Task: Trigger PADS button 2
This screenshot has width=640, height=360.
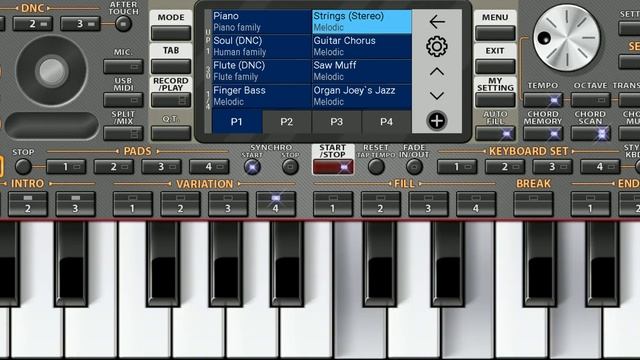Action: (x=114, y=167)
